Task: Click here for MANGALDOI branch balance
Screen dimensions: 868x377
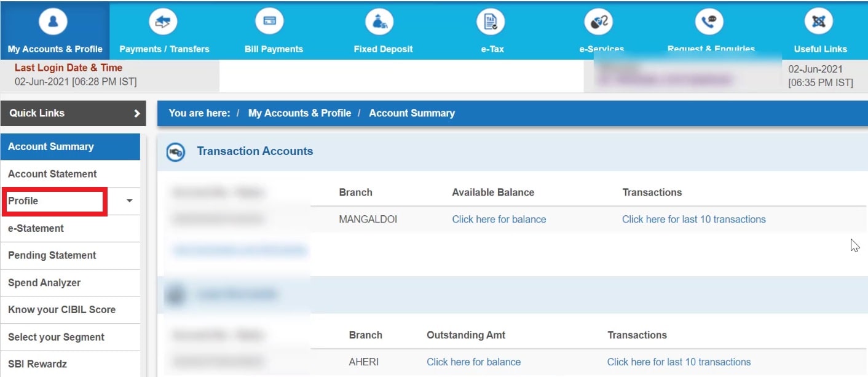Action: (499, 219)
